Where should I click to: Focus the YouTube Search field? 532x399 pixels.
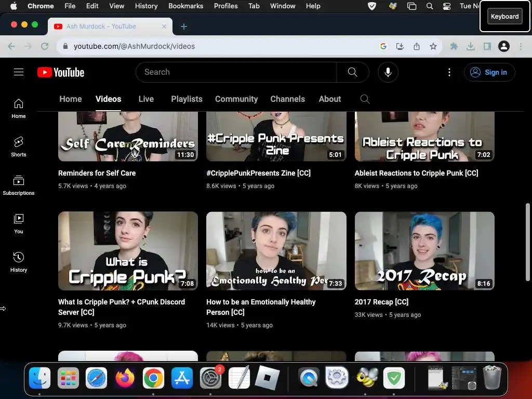pyautogui.click(x=236, y=72)
